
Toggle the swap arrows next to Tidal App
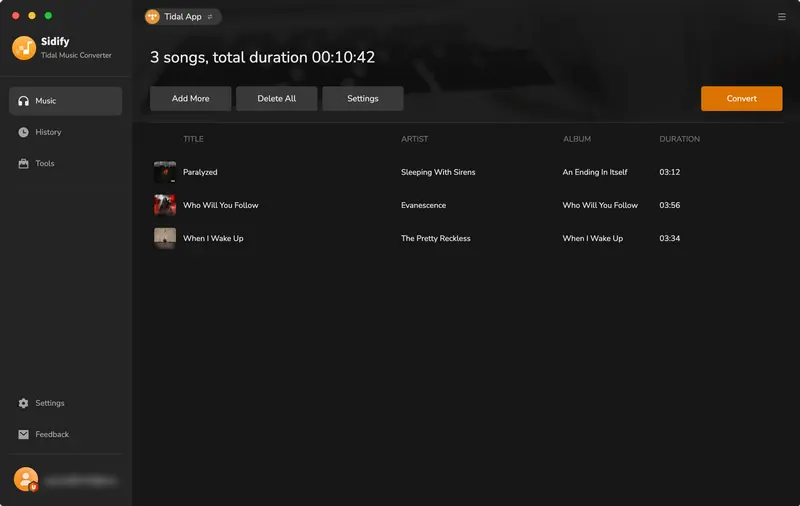(210, 17)
